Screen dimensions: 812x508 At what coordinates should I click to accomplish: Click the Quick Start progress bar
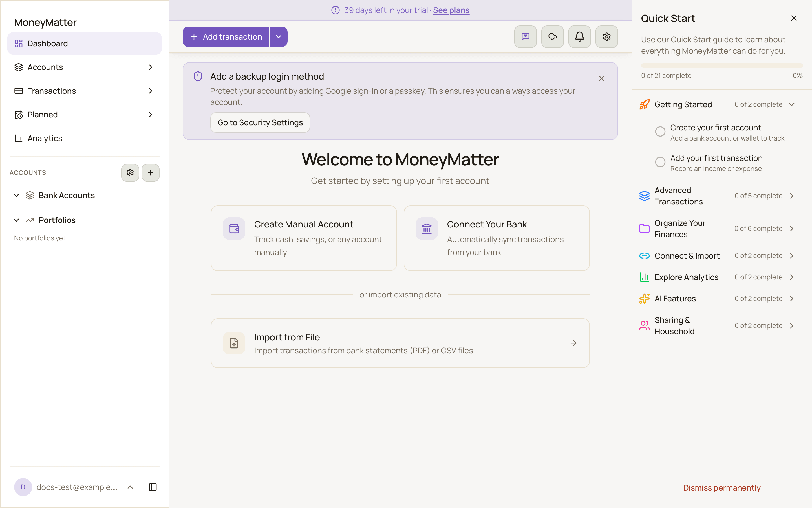coord(722,65)
